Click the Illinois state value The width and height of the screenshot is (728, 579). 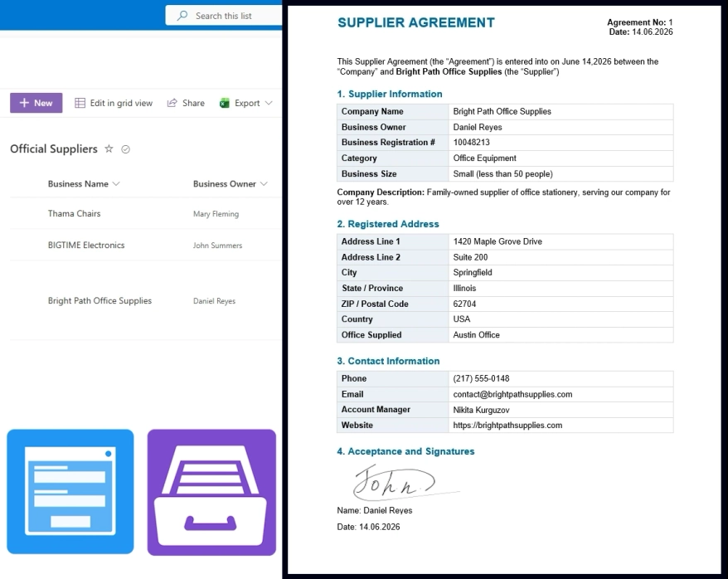point(465,288)
